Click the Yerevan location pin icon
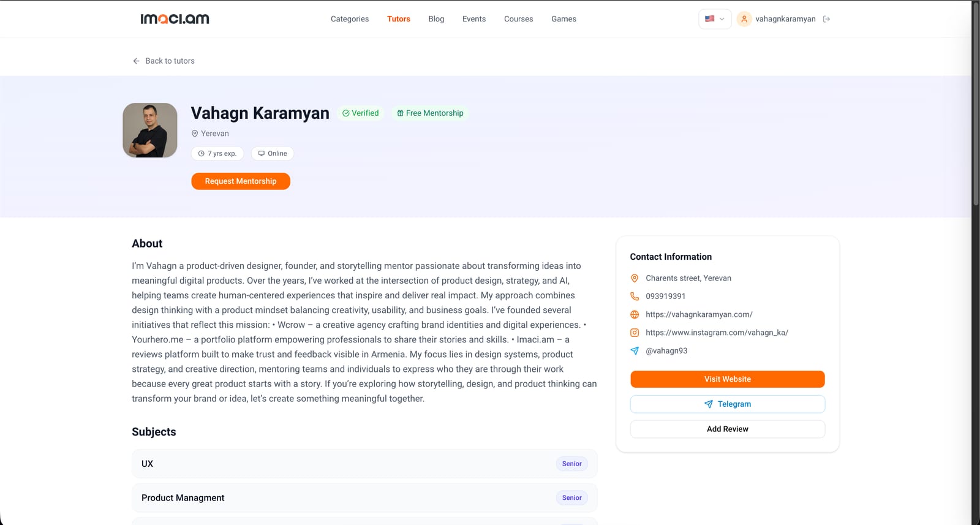This screenshot has height=525, width=980. 195,134
